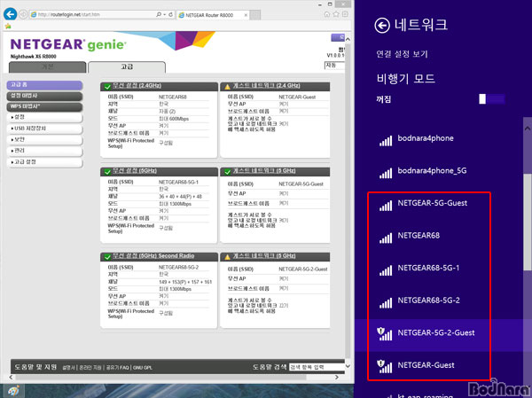Switch to the 기본 tab

[47, 66]
